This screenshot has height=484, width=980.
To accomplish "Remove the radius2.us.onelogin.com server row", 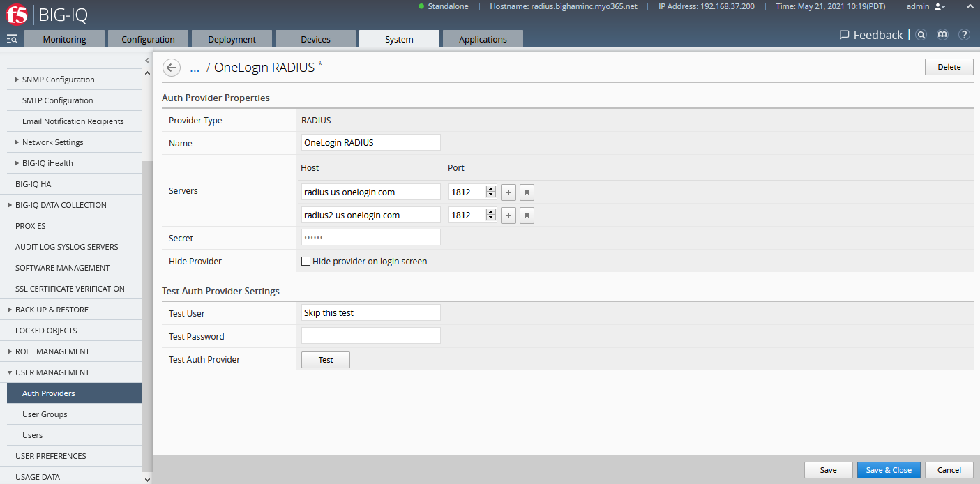I will click(x=527, y=215).
